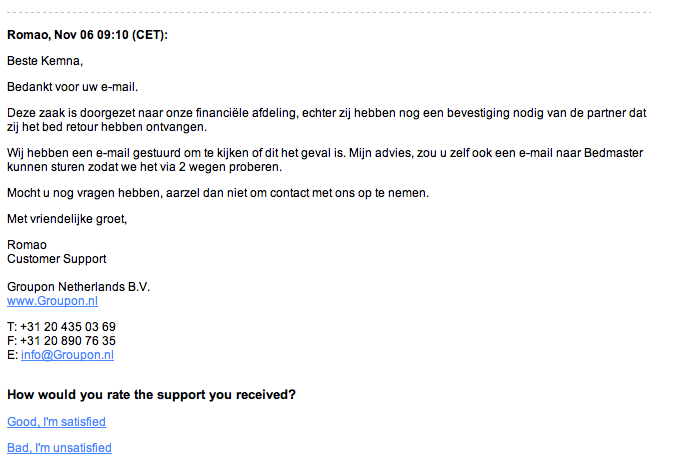680x465 pixels.
Task: Click the sender header "Romao, Nov 06 09:10 (CET)"
Action: tap(88, 35)
